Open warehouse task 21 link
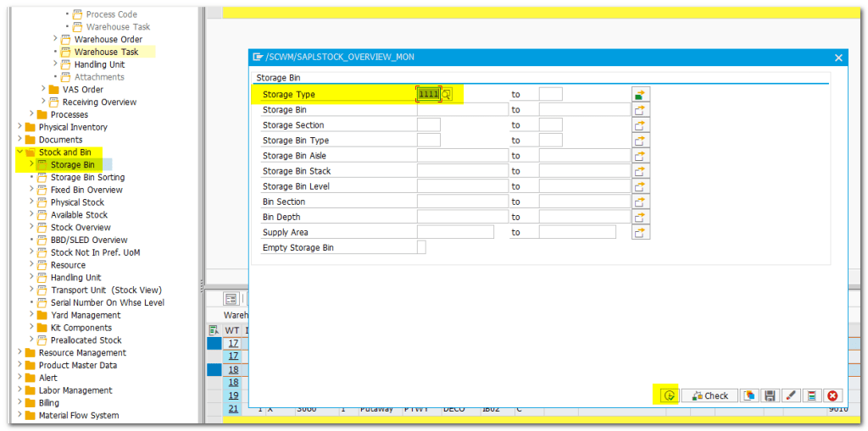 232,409
